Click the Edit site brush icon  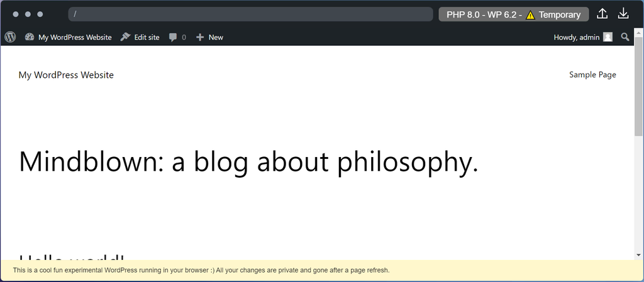coord(125,37)
